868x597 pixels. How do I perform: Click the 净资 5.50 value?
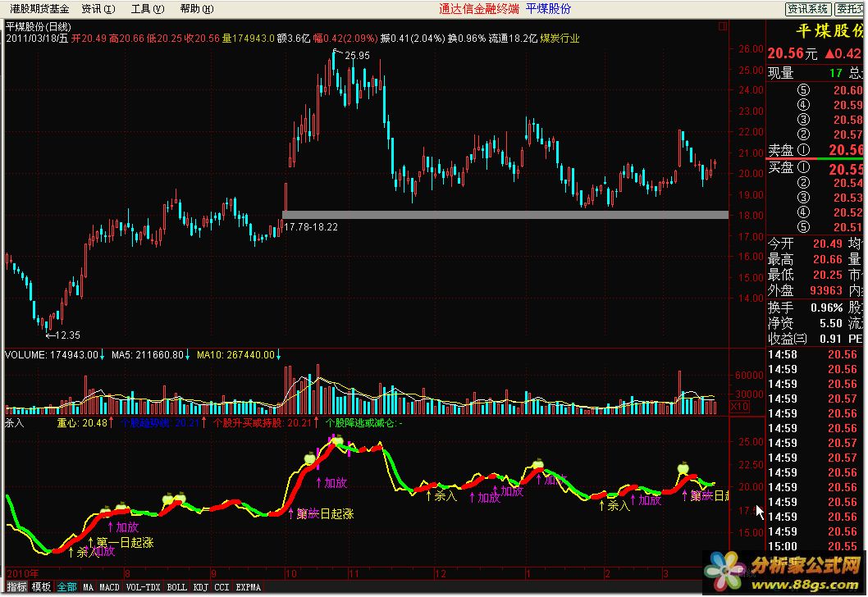[x=831, y=323]
